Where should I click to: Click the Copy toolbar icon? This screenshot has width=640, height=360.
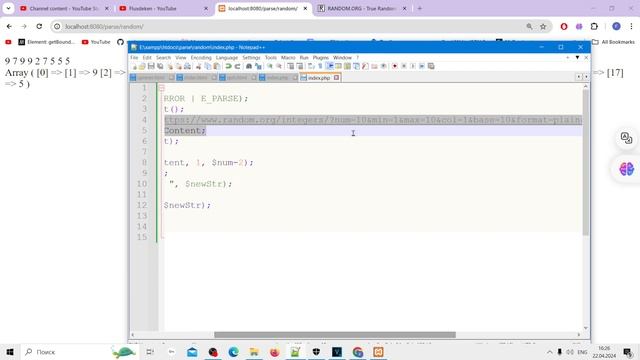click(208, 66)
